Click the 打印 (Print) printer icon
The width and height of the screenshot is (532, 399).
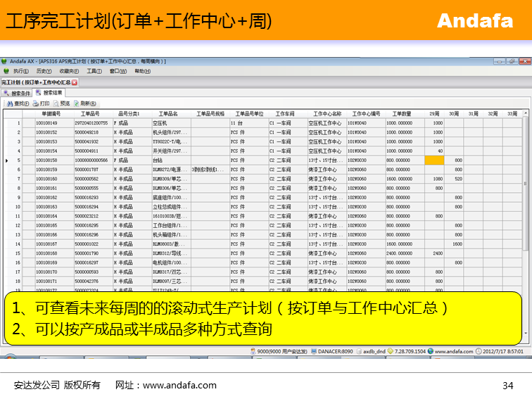[35, 103]
